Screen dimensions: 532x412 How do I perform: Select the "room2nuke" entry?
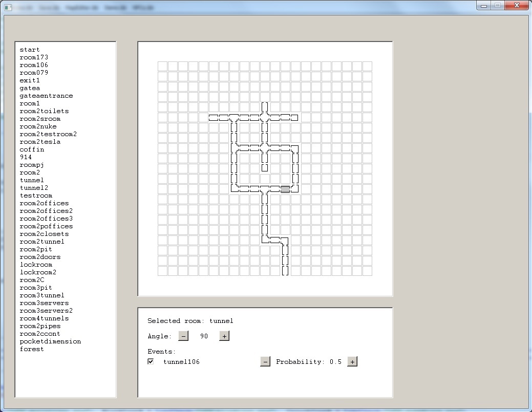tap(38, 126)
